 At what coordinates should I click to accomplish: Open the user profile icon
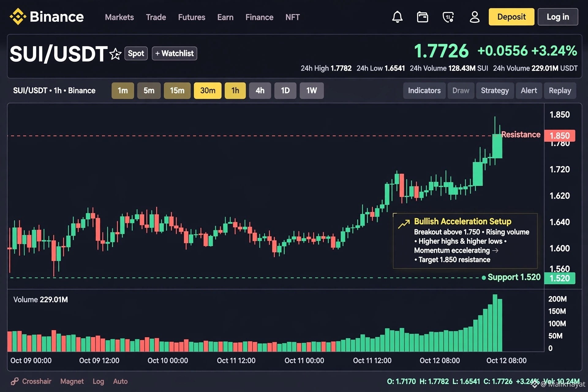pos(475,17)
